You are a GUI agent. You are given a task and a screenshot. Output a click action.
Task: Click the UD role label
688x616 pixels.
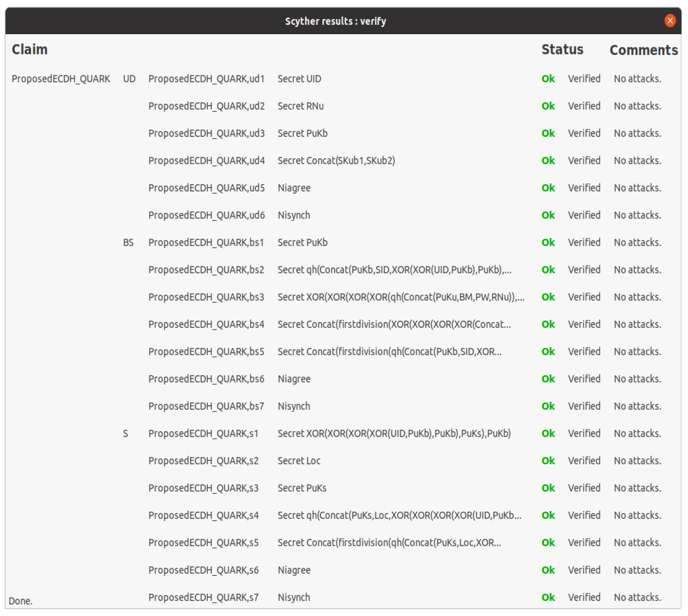129,79
